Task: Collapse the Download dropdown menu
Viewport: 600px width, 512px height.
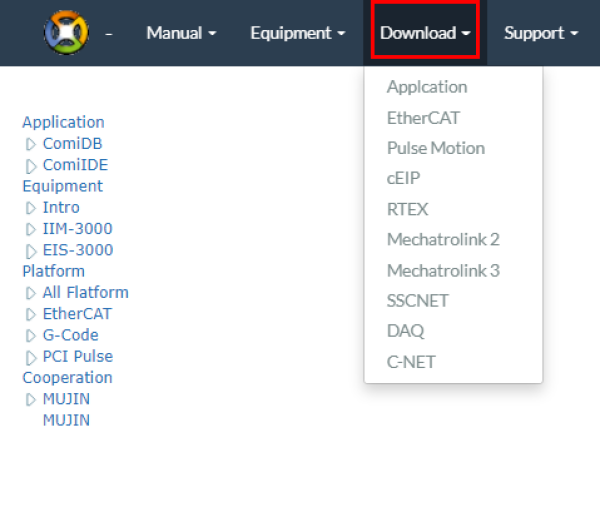Action: (x=425, y=33)
